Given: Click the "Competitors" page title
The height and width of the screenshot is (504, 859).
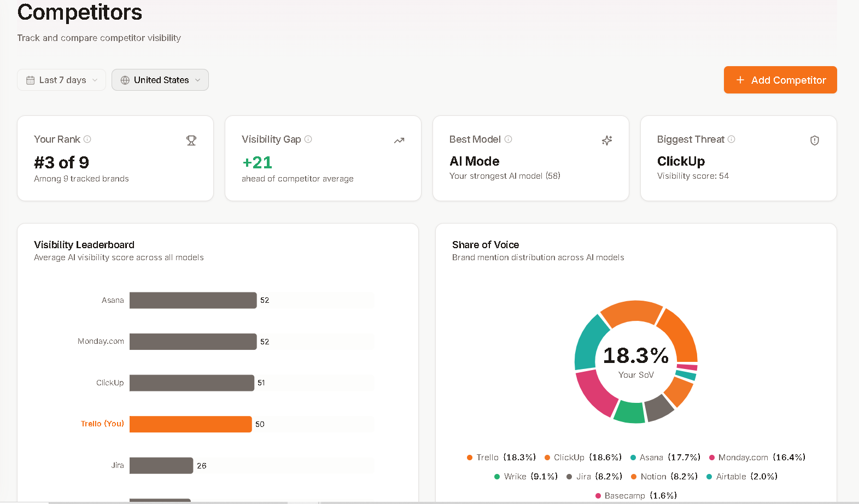Looking at the screenshot, I should [80, 12].
